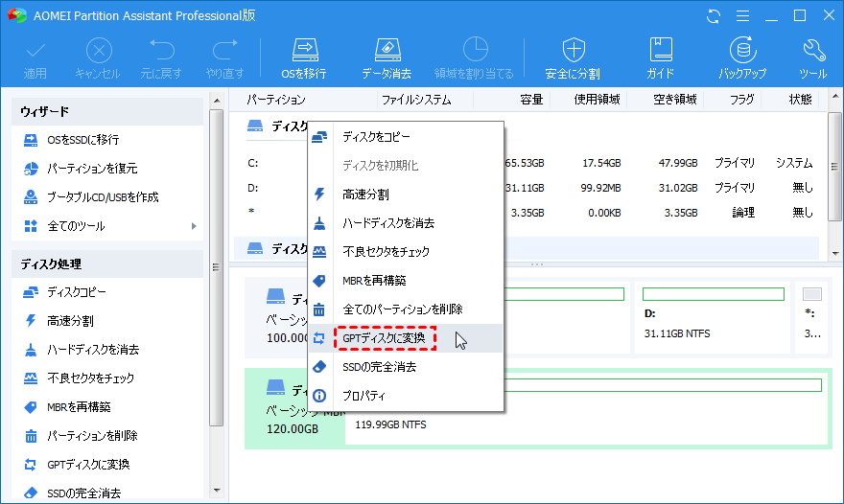Click the 領域を割り当てる toolbar icon
The width and height of the screenshot is (844, 504).
pos(474,57)
